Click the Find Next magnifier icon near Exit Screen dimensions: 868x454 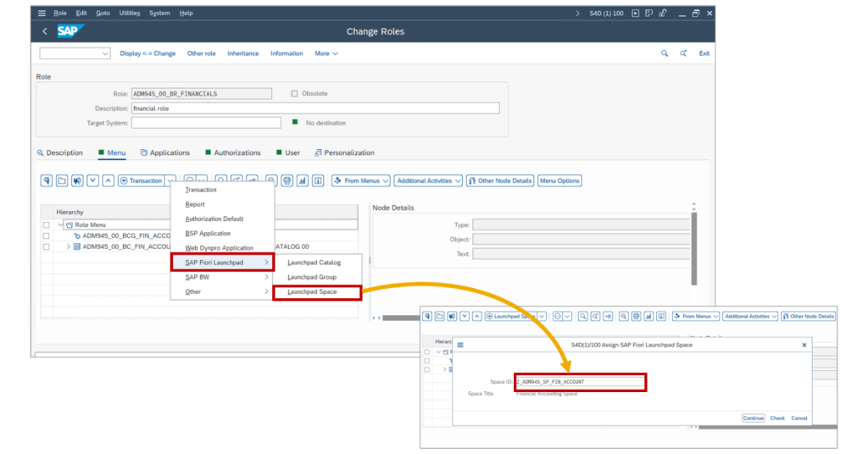(683, 53)
